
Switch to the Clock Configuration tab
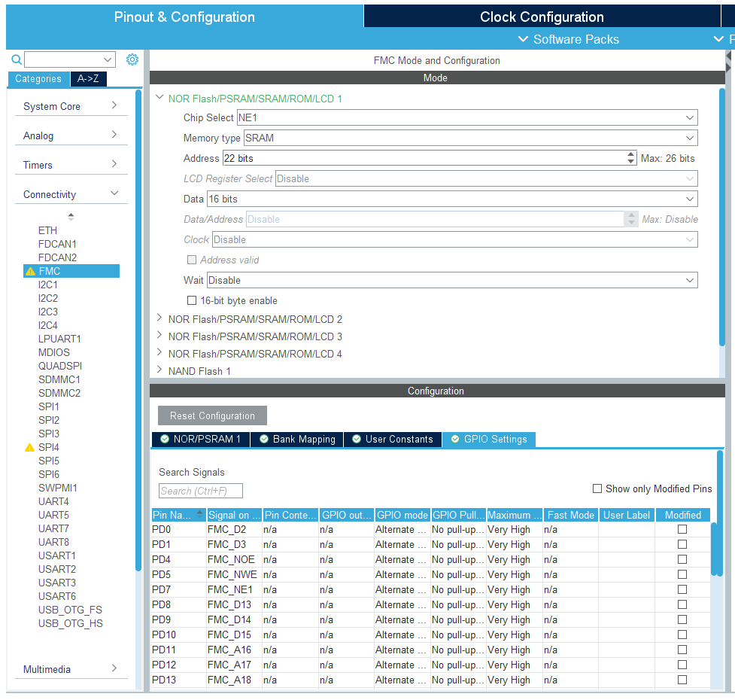point(543,17)
